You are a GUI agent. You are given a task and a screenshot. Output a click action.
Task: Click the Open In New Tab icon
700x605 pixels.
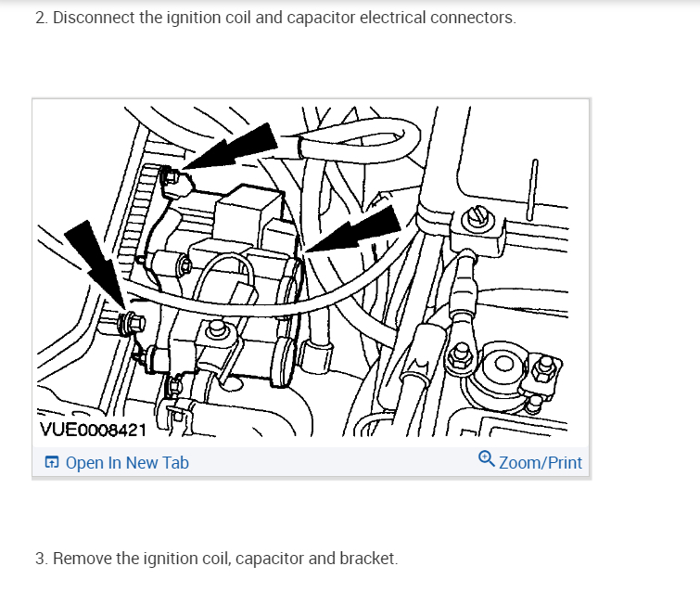click(51, 462)
